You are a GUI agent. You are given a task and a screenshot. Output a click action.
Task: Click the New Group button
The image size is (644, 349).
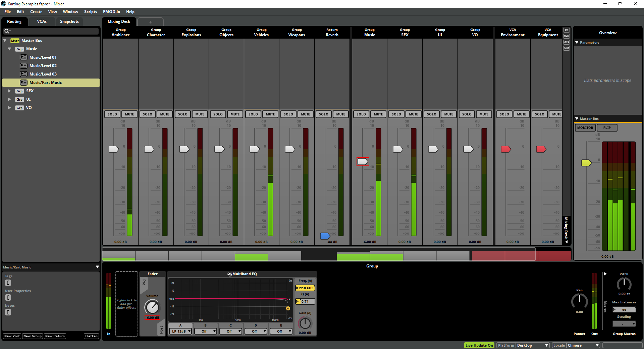pyautogui.click(x=32, y=336)
